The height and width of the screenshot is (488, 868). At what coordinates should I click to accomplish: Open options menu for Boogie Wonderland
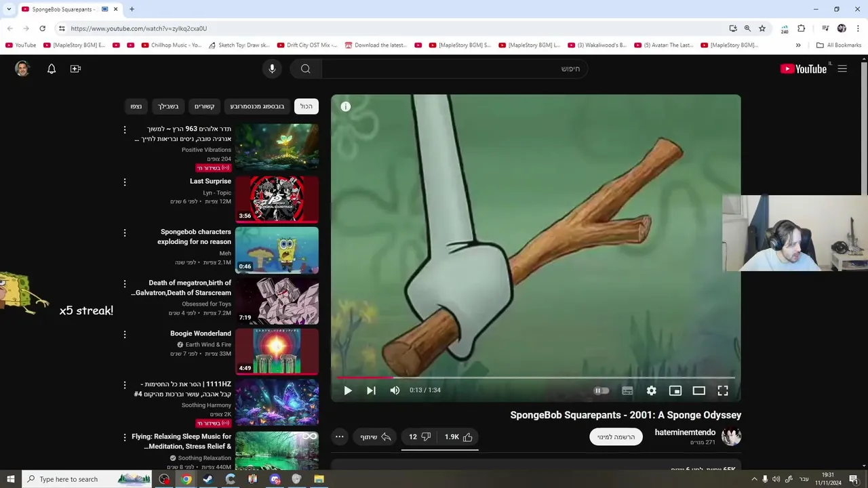125,335
